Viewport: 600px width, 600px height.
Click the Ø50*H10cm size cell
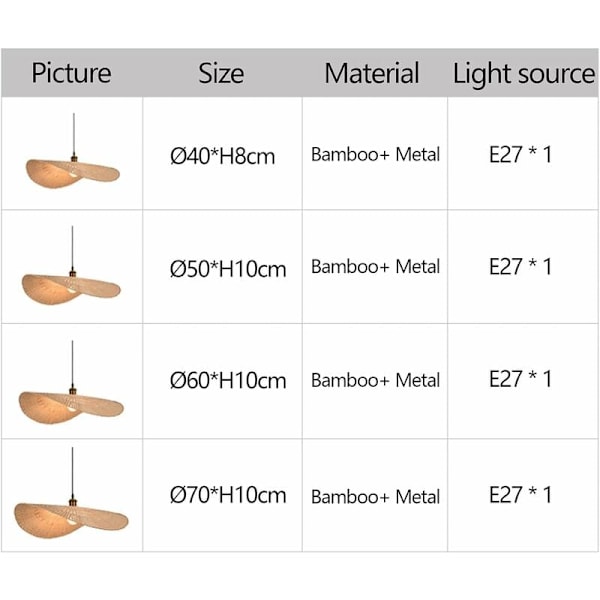[228, 269]
